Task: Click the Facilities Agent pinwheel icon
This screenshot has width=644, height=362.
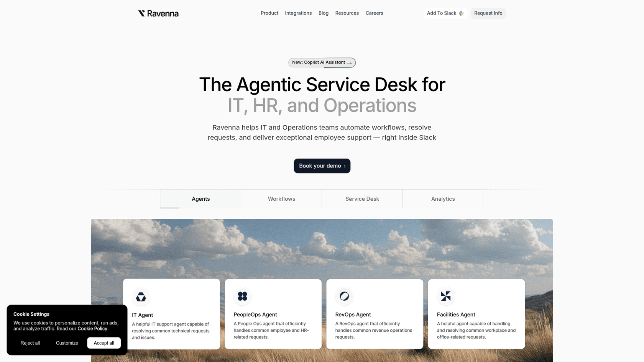Action: tap(445, 296)
